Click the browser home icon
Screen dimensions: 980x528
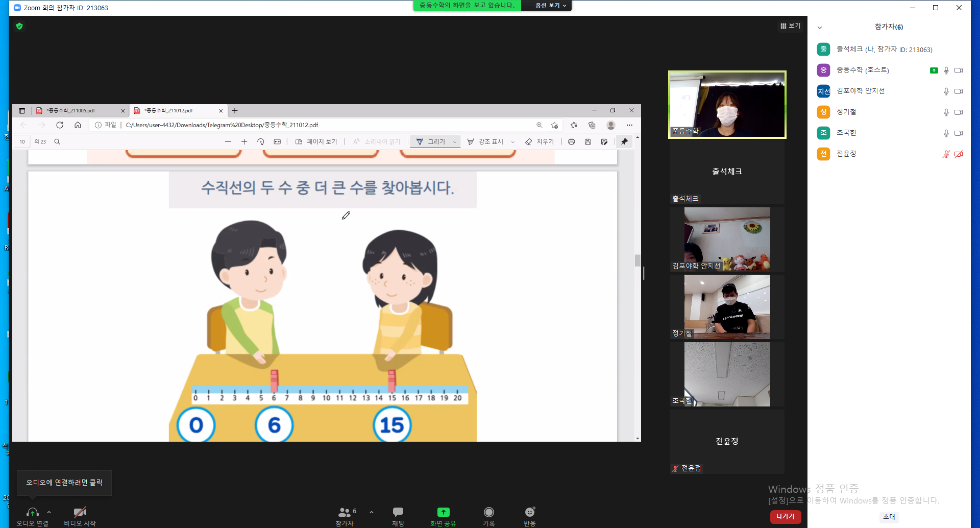(x=78, y=125)
